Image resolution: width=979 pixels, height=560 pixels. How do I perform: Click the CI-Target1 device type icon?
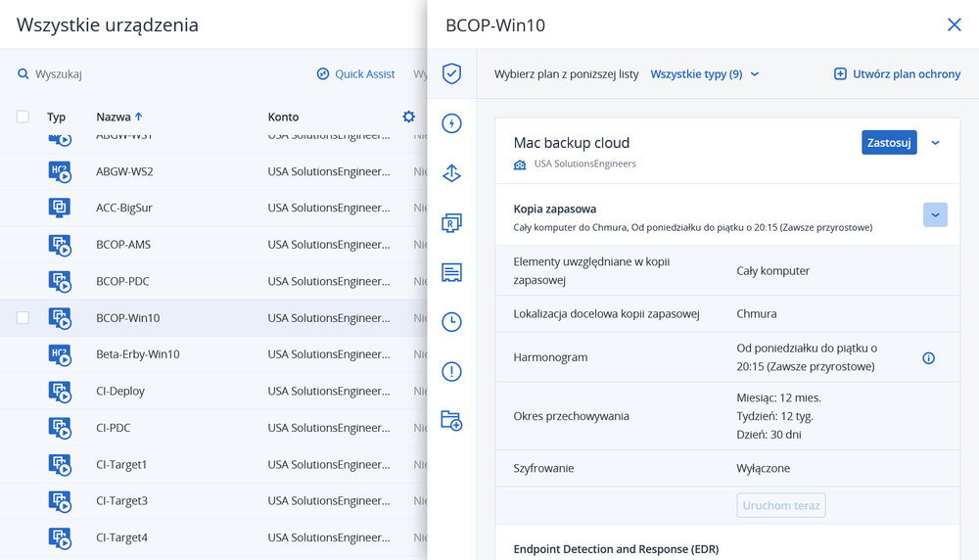[60, 465]
